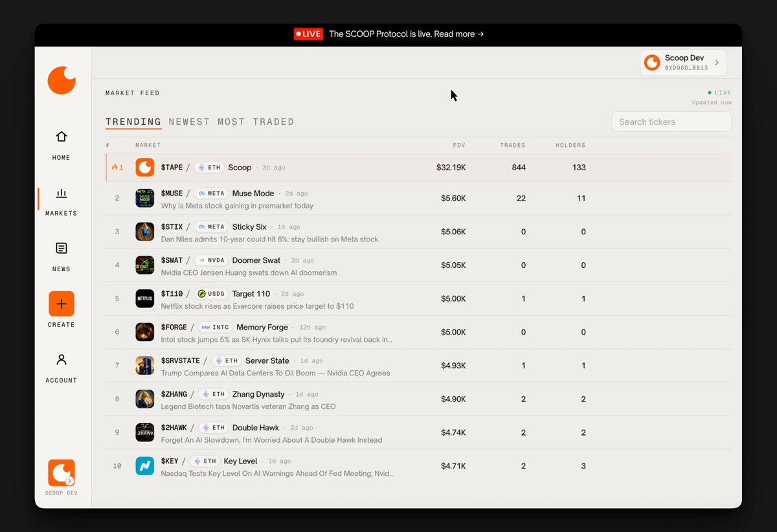
Task: Open the Scoop Dev wallet account button
Action: click(683, 63)
